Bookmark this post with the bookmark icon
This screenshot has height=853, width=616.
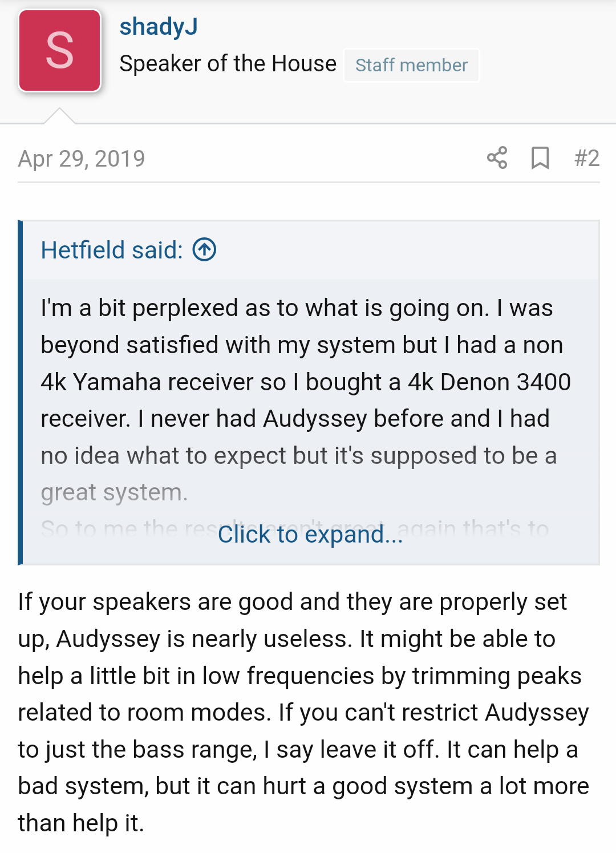(540, 158)
